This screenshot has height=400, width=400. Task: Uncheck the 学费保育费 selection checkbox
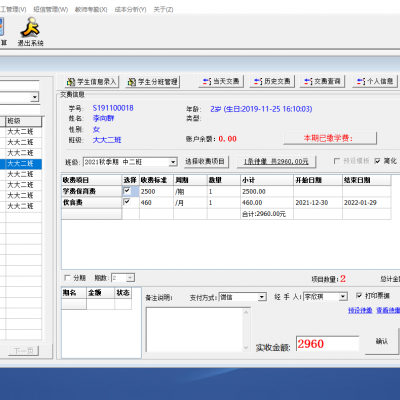click(127, 191)
